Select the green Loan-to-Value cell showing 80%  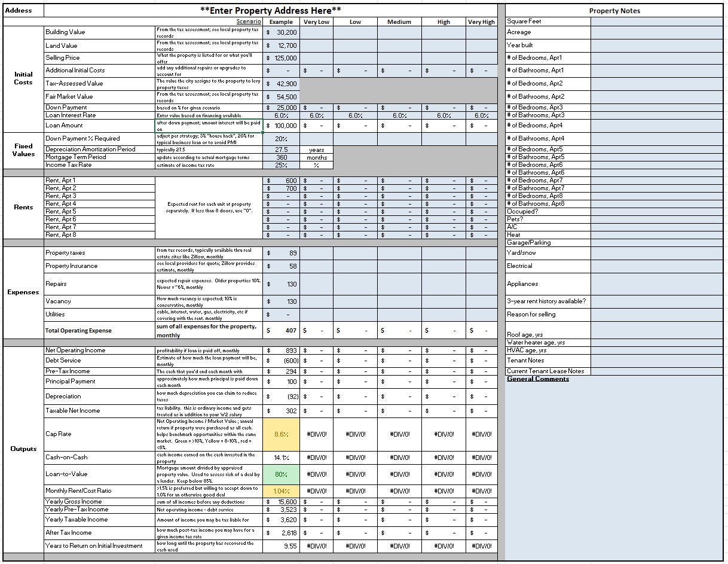(x=281, y=474)
